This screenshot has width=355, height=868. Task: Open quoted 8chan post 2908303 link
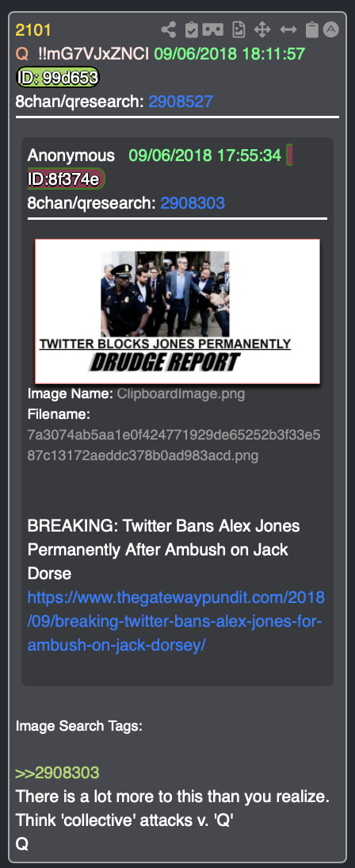click(193, 203)
